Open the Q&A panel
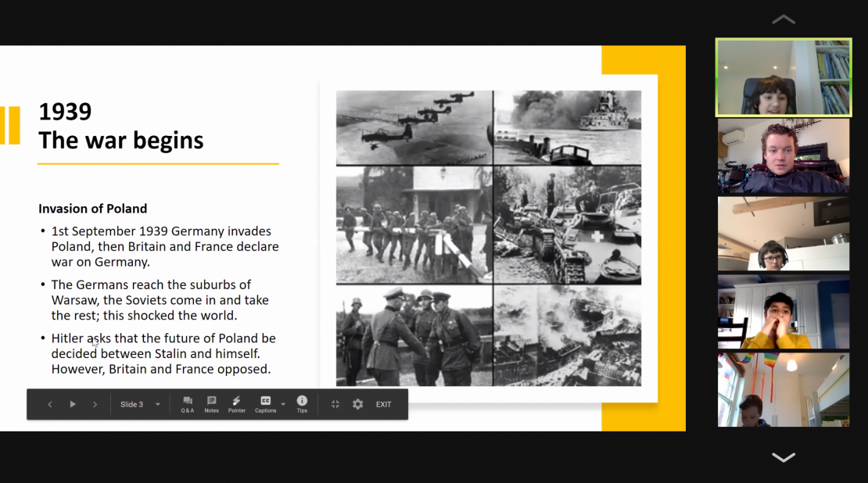This screenshot has width=868, height=483. click(x=188, y=404)
